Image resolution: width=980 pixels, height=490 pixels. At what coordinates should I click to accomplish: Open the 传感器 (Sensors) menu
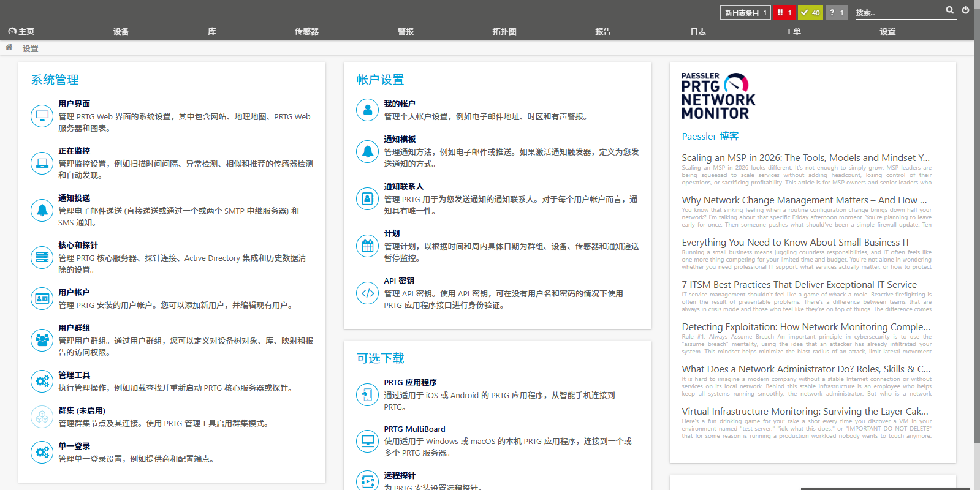pyautogui.click(x=306, y=31)
